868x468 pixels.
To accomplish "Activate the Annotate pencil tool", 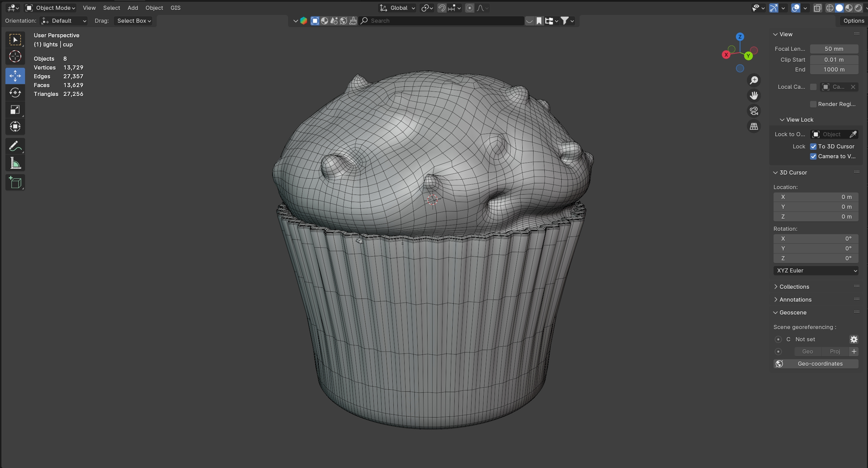I will point(15,146).
